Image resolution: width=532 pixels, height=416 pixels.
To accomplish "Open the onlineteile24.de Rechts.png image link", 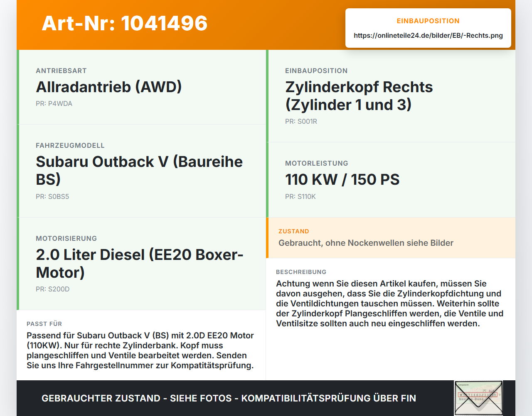I will tap(428, 35).
